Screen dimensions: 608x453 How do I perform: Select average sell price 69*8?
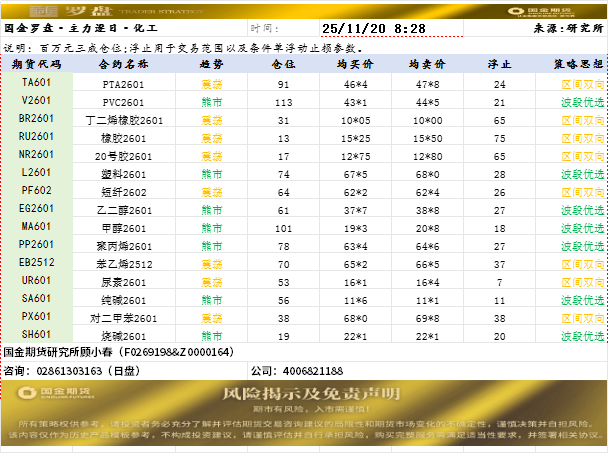pyautogui.click(x=427, y=319)
